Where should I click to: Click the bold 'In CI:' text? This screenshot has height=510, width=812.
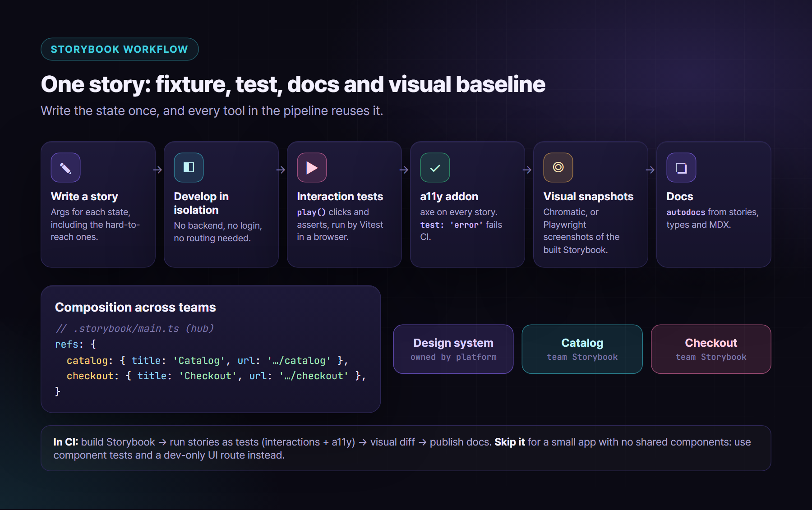pos(66,442)
